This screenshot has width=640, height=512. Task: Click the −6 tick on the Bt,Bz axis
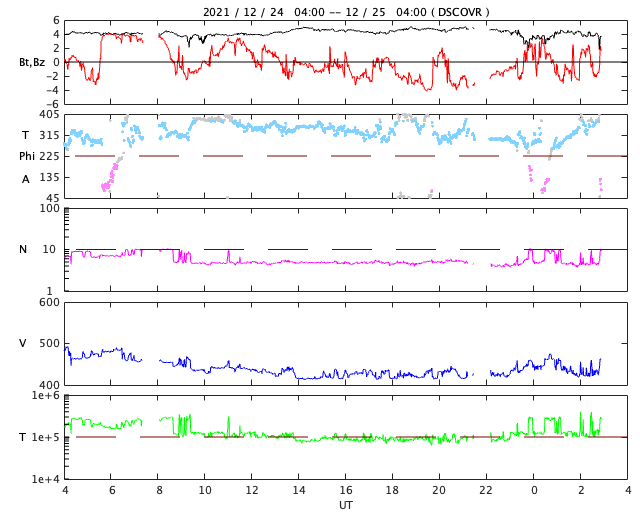click(x=53, y=104)
